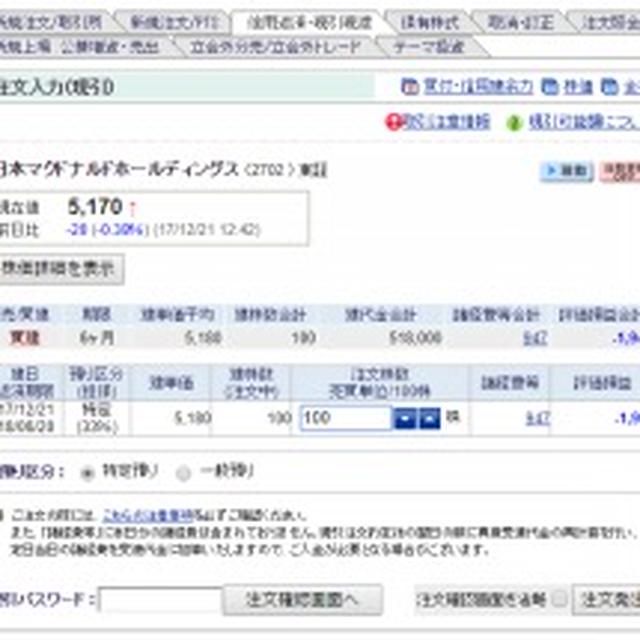Select the 信用返済・現引現渡 tab
Image resolution: width=640 pixels, height=640 pixels.
pos(310,22)
